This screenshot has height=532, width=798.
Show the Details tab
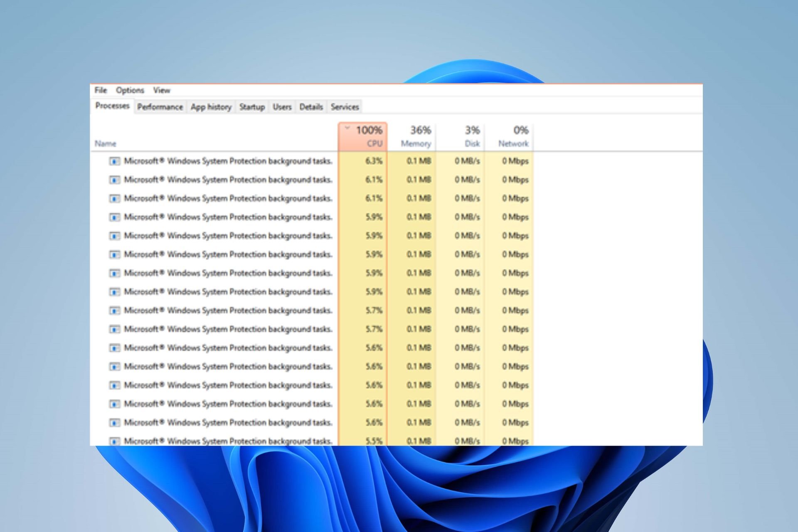coord(311,107)
